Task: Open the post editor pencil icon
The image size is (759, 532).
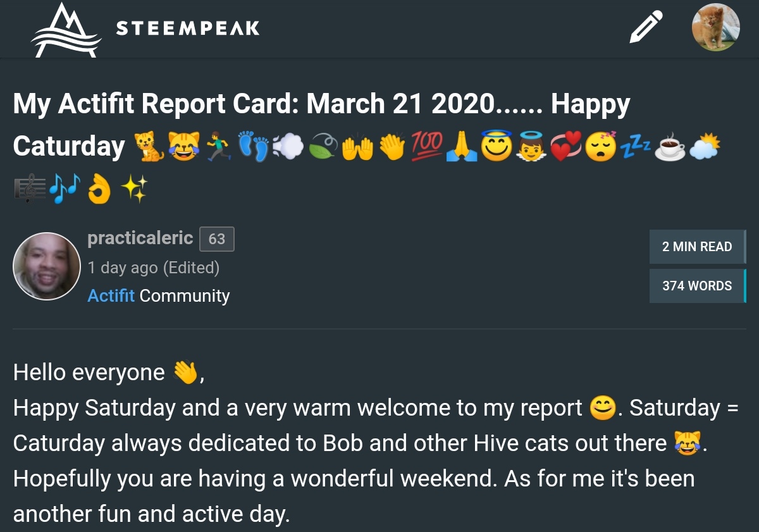Action: click(x=646, y=28)
